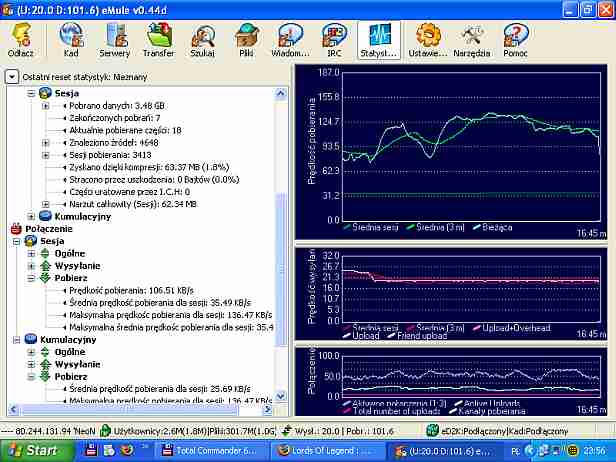Click the system tray clock 23:56
Image resolution: width=616 pixels, height=462 pixels.
click(595, 450)
